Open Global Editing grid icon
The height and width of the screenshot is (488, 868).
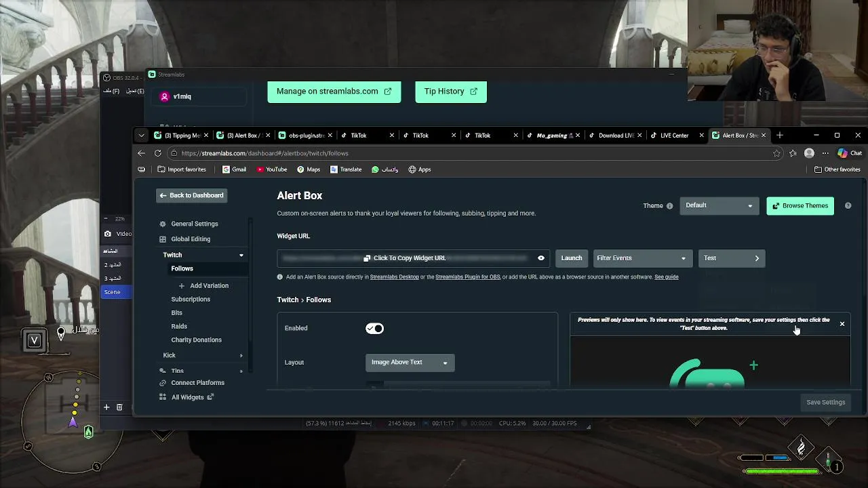(x=163, y=239)
